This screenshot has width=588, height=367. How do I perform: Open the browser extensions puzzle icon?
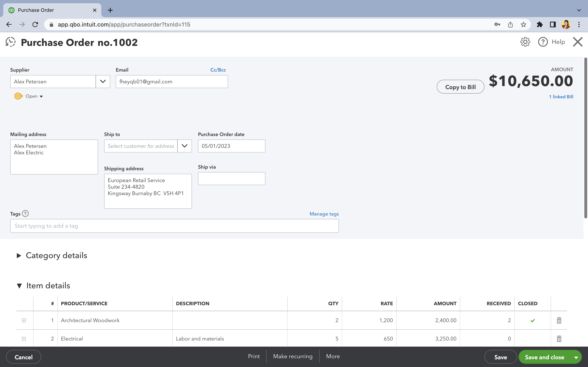(540, 24)
